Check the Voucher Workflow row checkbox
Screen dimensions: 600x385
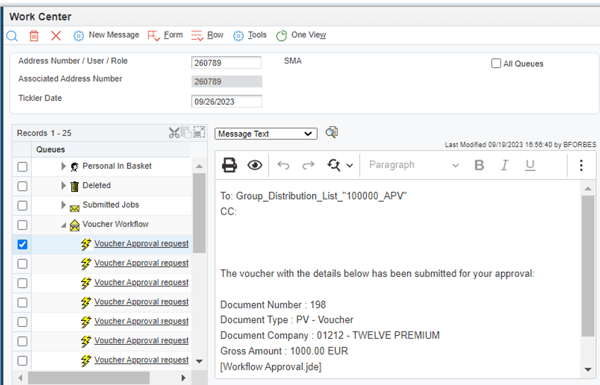(23, 225)
